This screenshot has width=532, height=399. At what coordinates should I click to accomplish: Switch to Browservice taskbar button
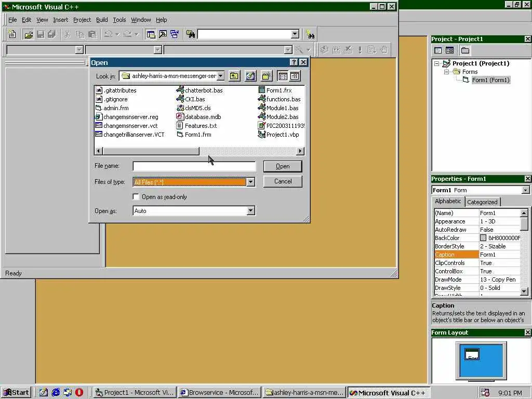(220, 393)
